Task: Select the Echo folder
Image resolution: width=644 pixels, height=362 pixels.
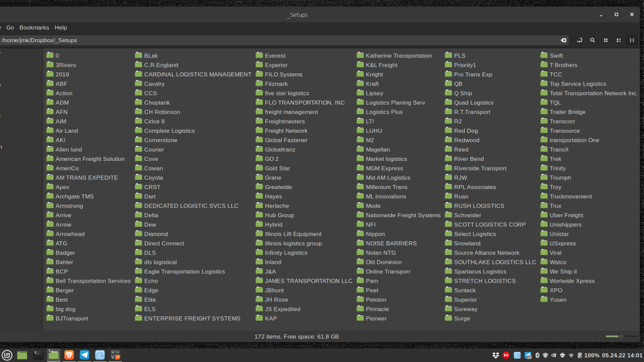Action: pyautogui.click(x=146, y=281)
